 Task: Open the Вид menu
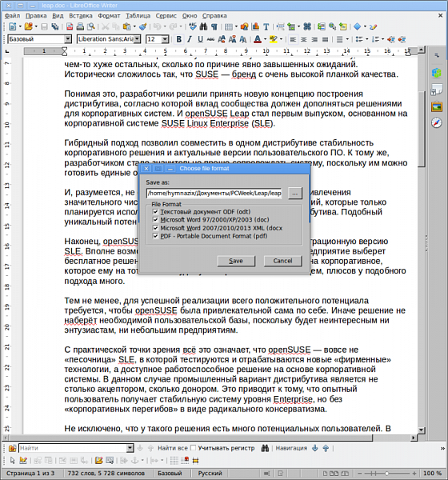point(58,16)
